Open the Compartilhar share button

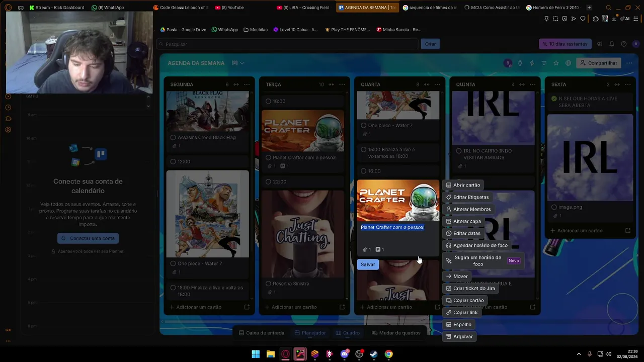(599, 63)
